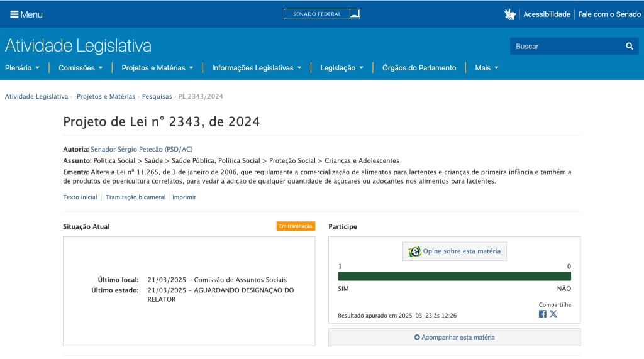Click the e-Cidadania icon in Opine button
This screenshot has height=359, width=644.
414,251
